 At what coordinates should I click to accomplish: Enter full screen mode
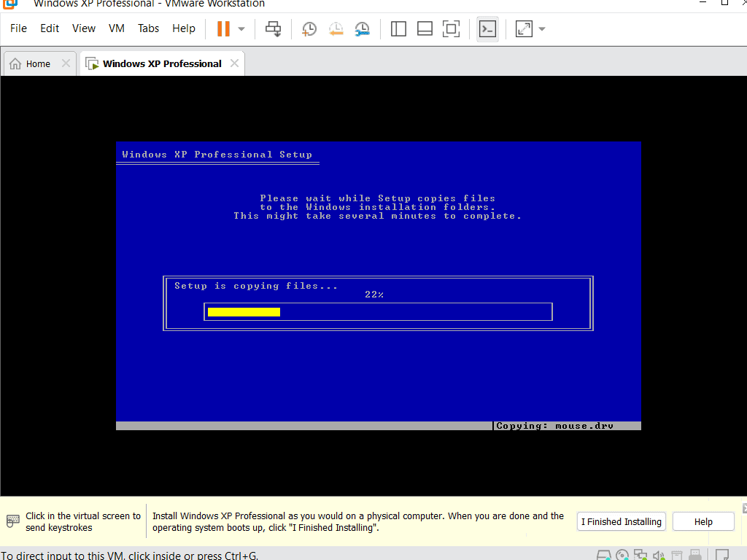click(451, 28)
